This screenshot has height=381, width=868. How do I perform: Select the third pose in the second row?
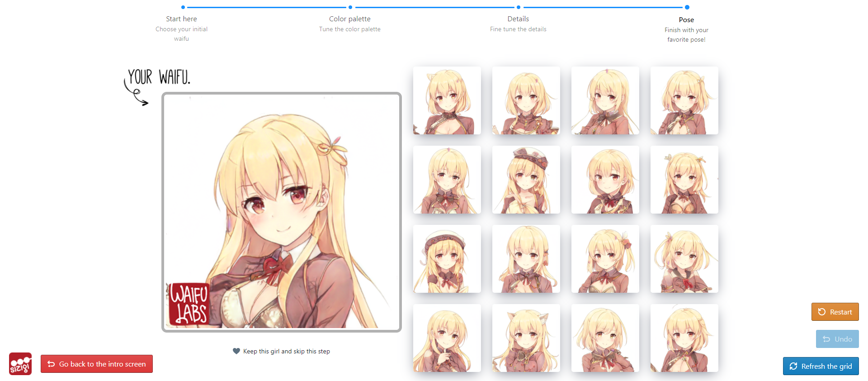[x=605, y=180]
